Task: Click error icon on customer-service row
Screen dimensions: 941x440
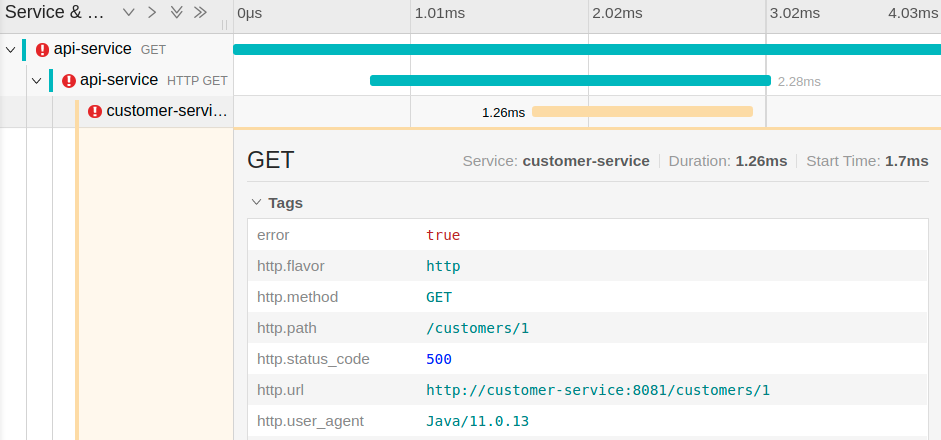Action: (x=95, y=111)
